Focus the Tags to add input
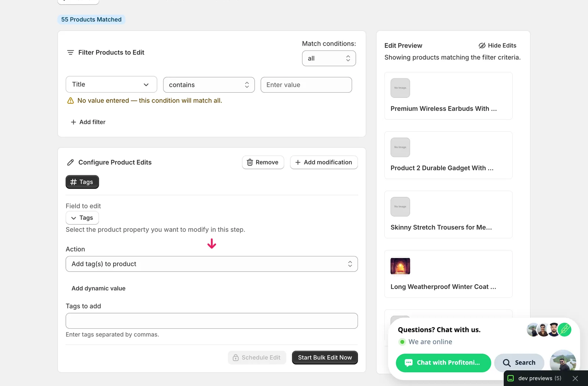This screenshot has height=386, width=588. (x=212, y=321)
